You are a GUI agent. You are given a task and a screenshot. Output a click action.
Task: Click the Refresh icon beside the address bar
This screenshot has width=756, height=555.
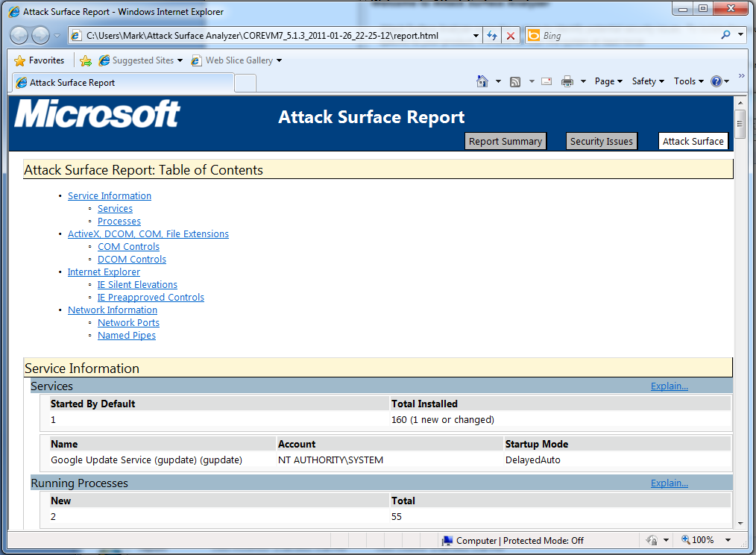click(x=492, y=36)
